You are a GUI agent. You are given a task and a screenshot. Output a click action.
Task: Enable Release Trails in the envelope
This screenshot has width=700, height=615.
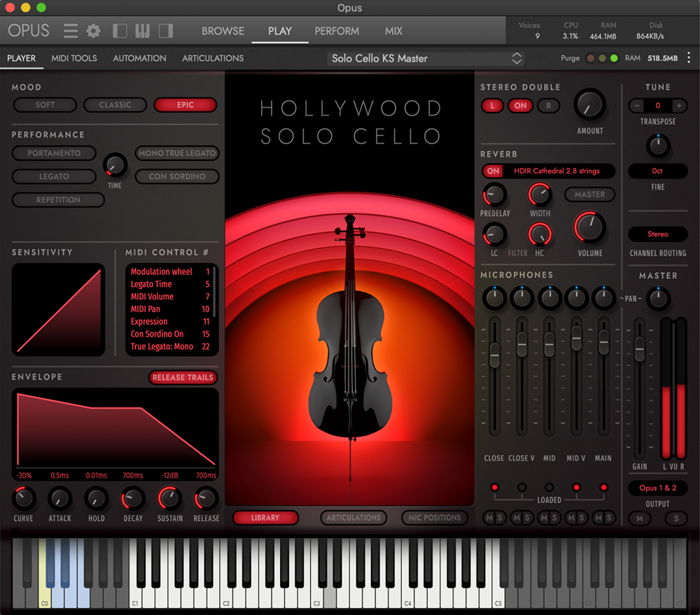point(183,377)
